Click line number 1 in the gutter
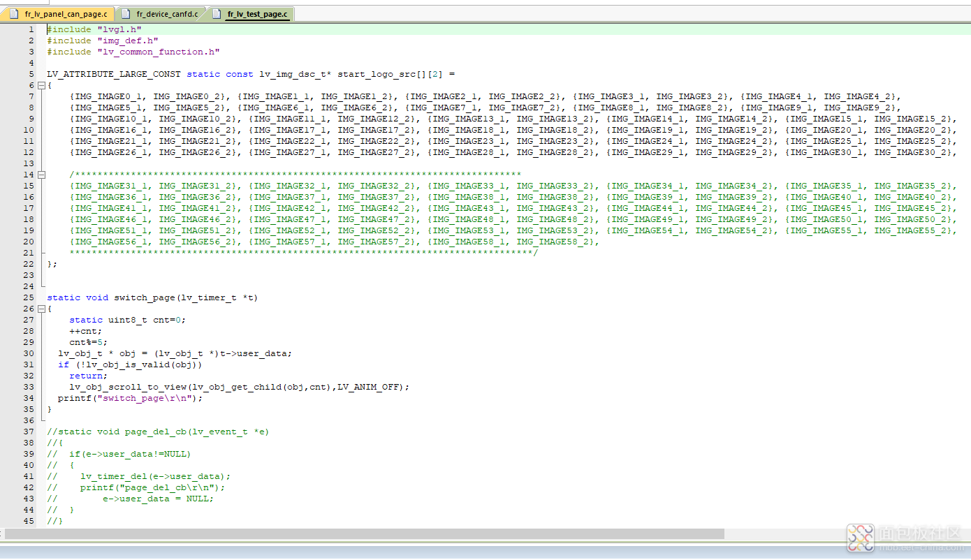 click(x=31, y=29)
